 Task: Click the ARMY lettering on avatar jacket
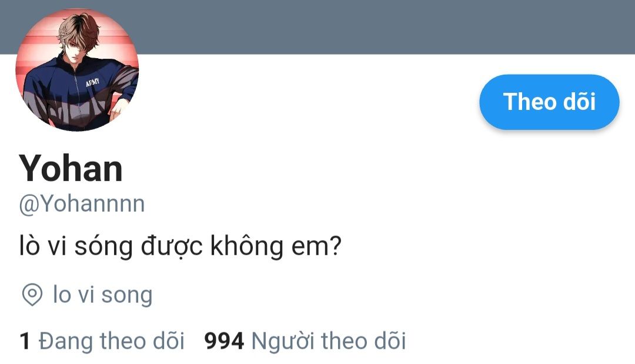click(x=92, y=83)
